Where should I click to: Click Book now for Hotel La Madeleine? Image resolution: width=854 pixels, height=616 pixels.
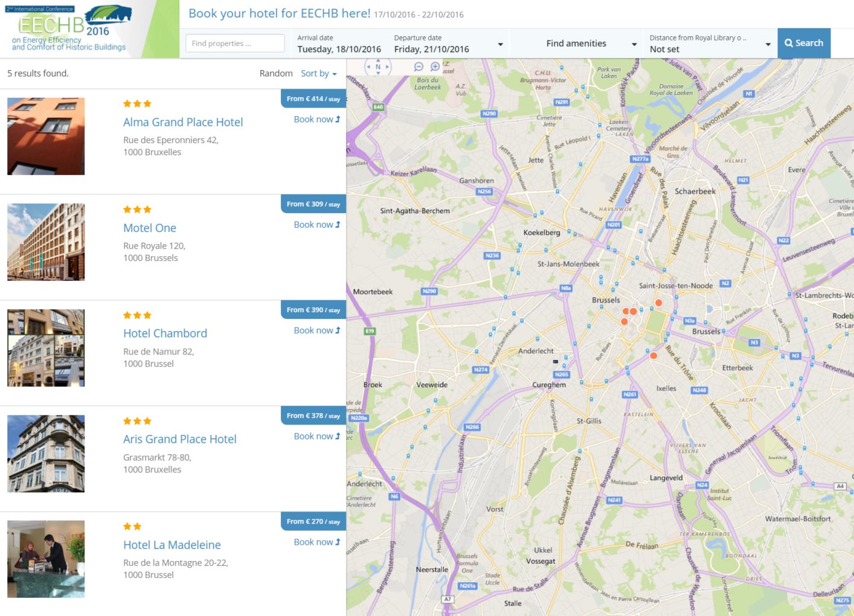(x=316, y=542)
